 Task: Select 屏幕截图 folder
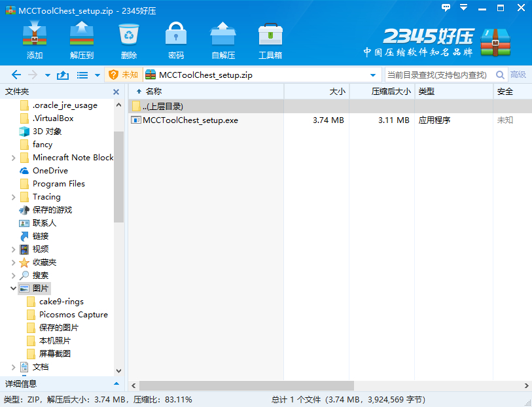(x=54, y=354)
